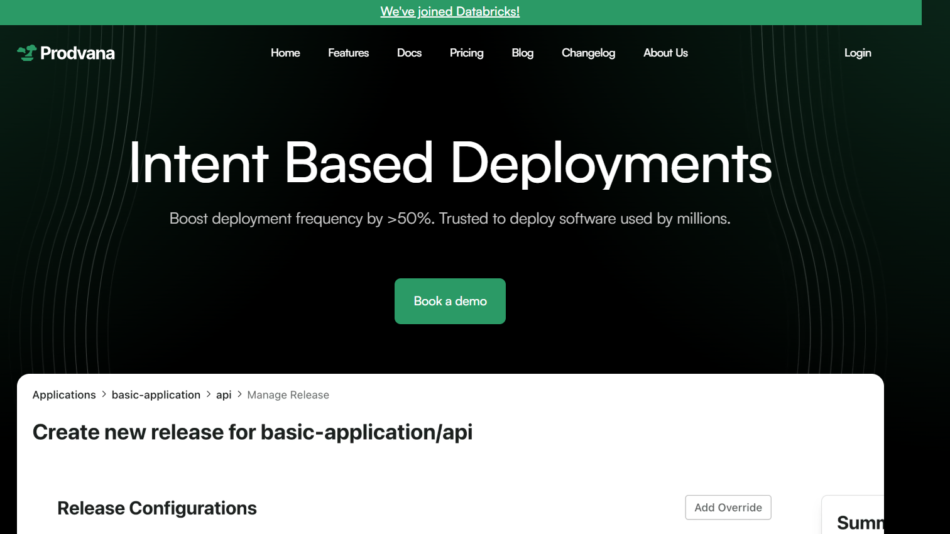The image size is (950, 534).
Task: Click the api breadcrumb item
Action: click(224, 395)
